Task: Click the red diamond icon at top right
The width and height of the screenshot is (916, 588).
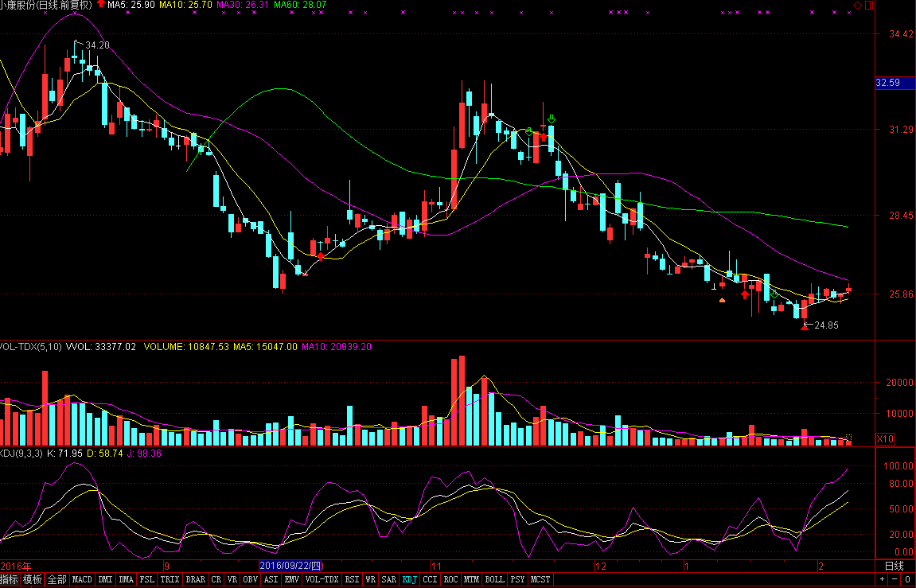Action: (x=857, y=6)
